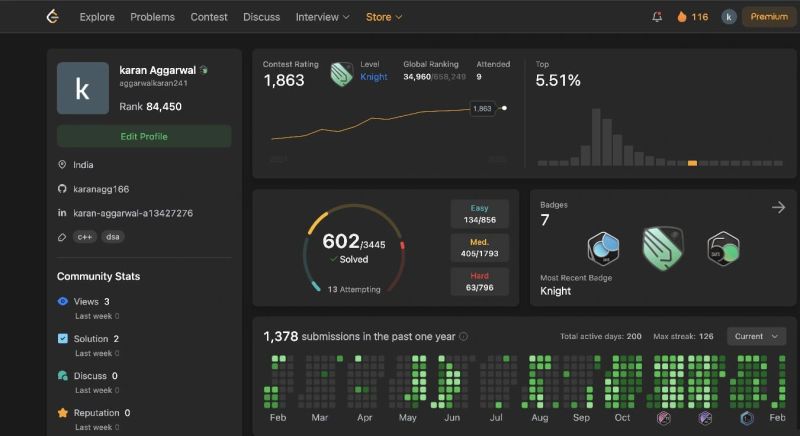The height and width of the screenshot is (436, 800).
Task: Open the Discuss page
Action: tap(261, 17)
